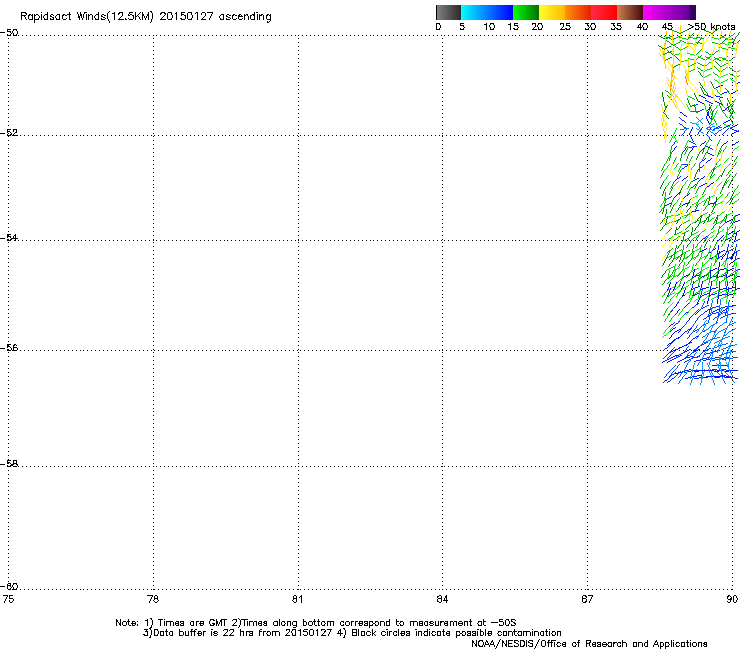Click the '-58' latitude axis label
740x650 pixels.
point(9,464)
